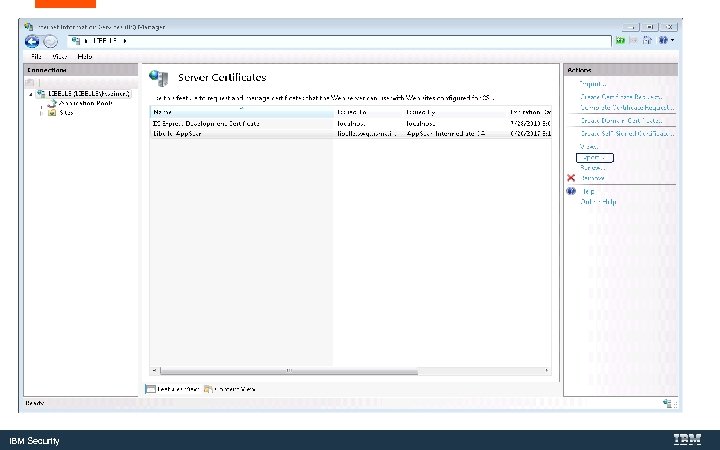This screenshot has height=450, width=720.
Task: Click the Features View icon at bottom
Action: 150,389
